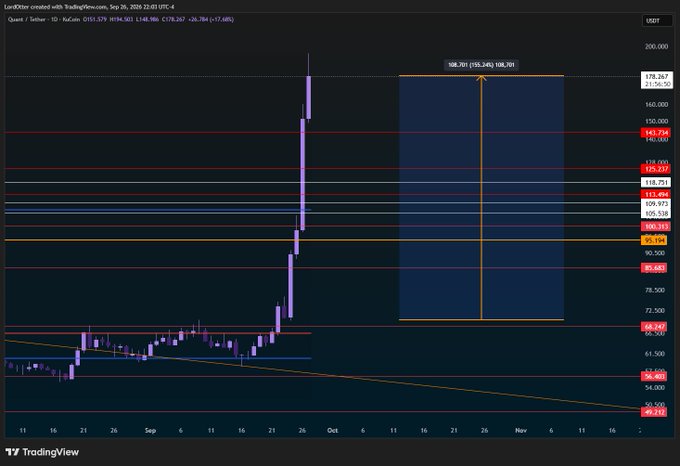This screenshot has height=466, width=680.
Task: Click the 160.000 price scale label
Action: click(657, 104)
